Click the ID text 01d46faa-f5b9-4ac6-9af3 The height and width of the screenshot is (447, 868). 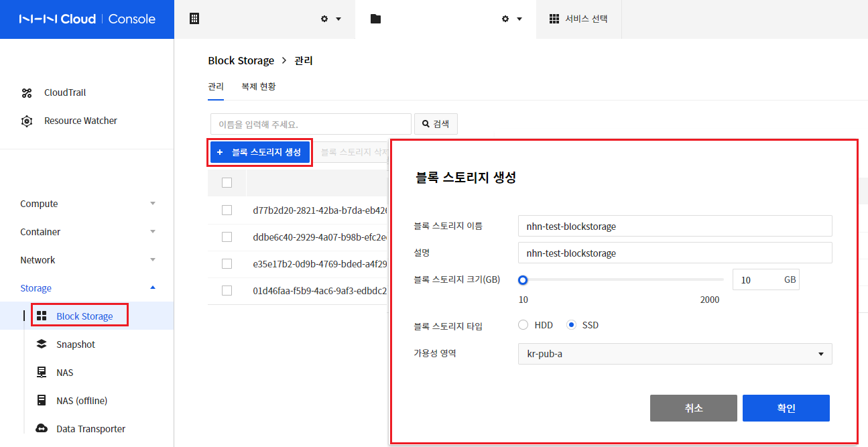(x=320, y=290)
